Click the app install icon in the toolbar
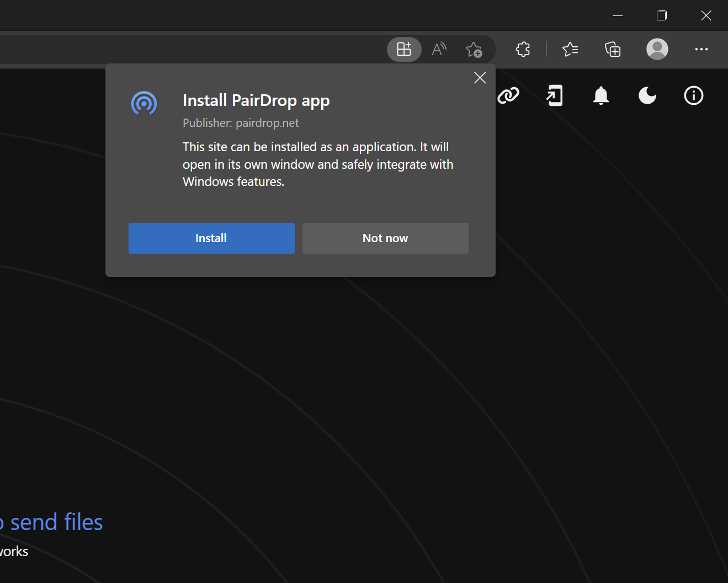Viewport: 728px width, 583px height. (404, 49)
